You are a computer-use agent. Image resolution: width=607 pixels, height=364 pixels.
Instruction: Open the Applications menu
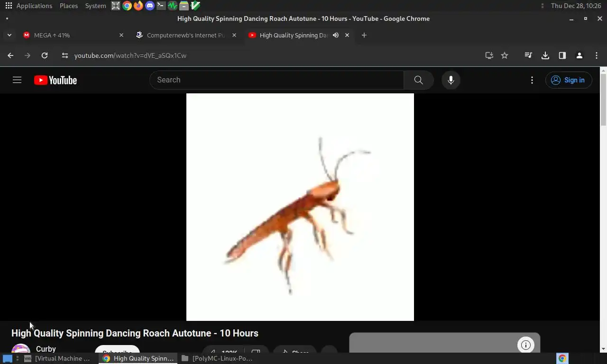(x=34, y=6)
